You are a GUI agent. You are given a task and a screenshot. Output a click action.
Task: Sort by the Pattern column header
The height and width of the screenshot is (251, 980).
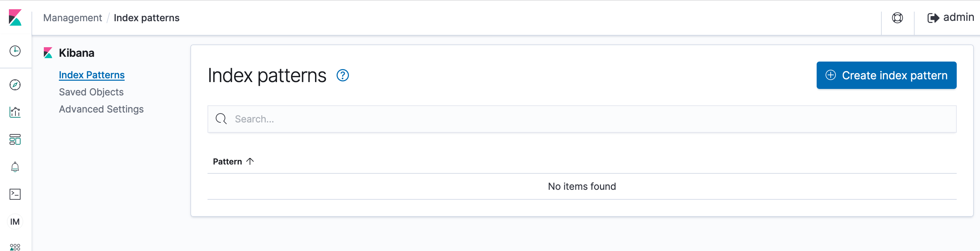pyautogui.click(x=233, y=161)
